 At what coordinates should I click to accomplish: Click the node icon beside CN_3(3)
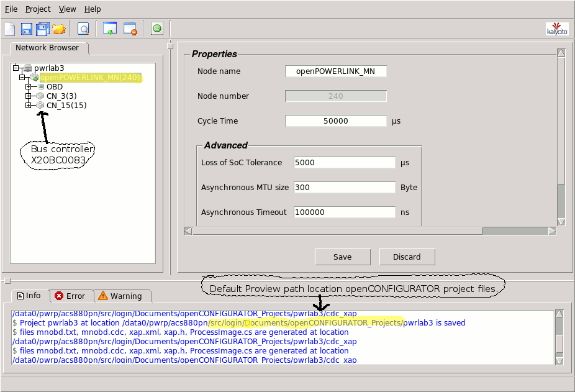tap(40, 96)
